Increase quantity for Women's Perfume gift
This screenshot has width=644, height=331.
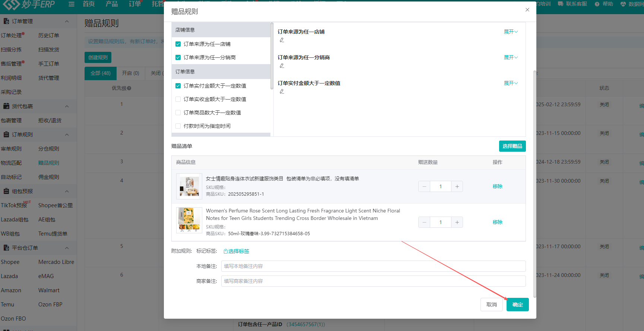(457, 222)
